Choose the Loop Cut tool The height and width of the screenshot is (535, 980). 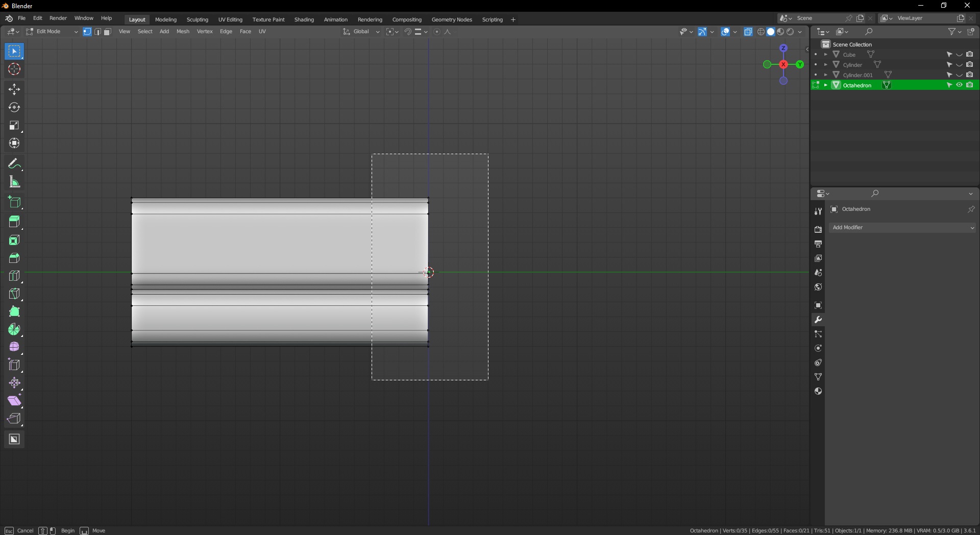14,276
